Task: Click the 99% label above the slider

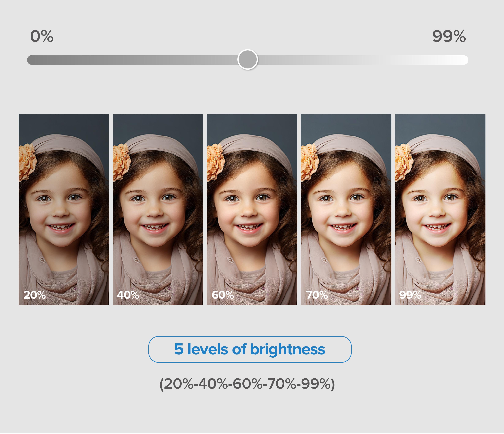Action: coord(449,36)
